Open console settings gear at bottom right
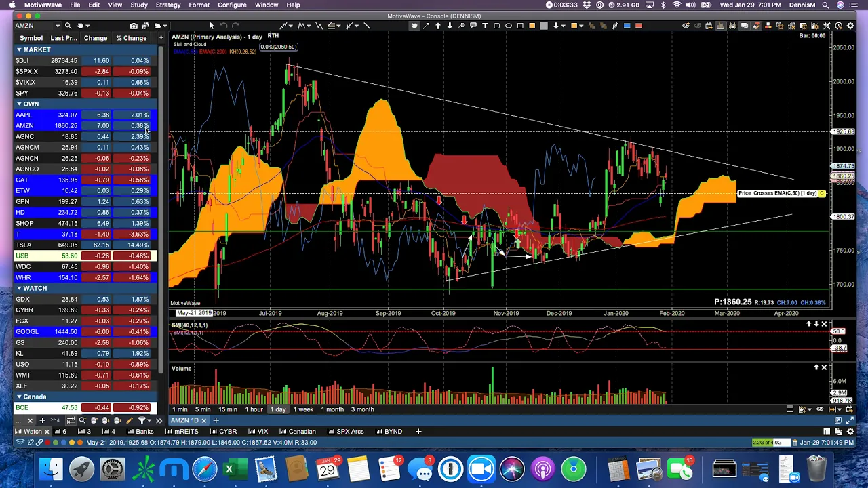868x488 pixels. coord(850,431)
